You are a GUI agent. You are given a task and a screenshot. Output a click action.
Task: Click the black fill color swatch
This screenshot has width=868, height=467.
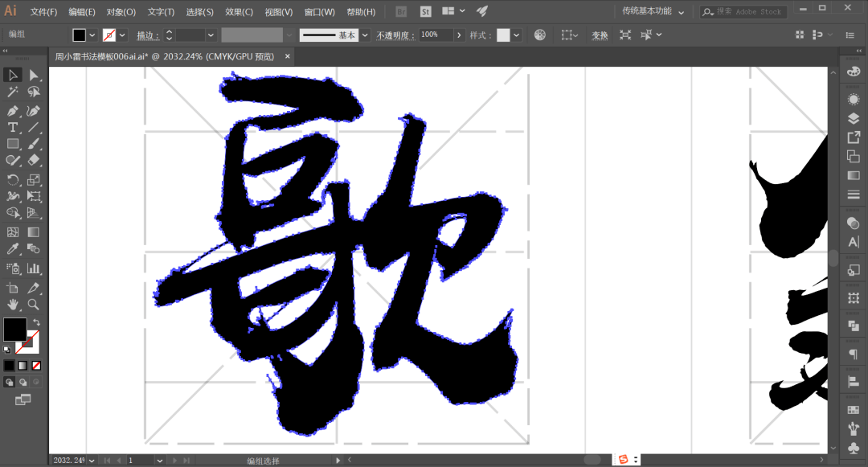[x=79, y=35]
